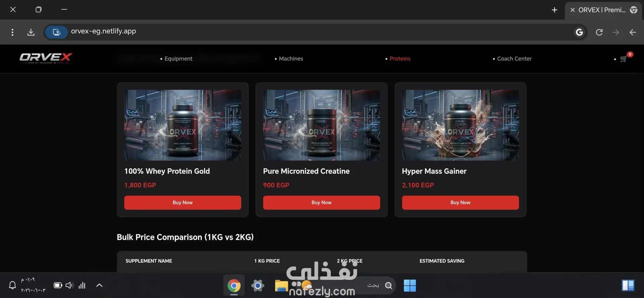Image resolution: width=644 pixels, height=298 pixels.
Task: Open the browser downloads icon
Action: [x=31, y=32]
